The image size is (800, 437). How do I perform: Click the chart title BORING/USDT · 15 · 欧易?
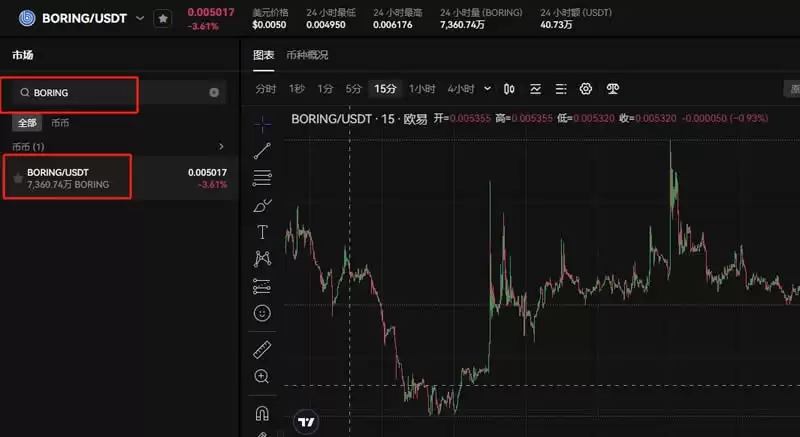click(x=359, y=119)
